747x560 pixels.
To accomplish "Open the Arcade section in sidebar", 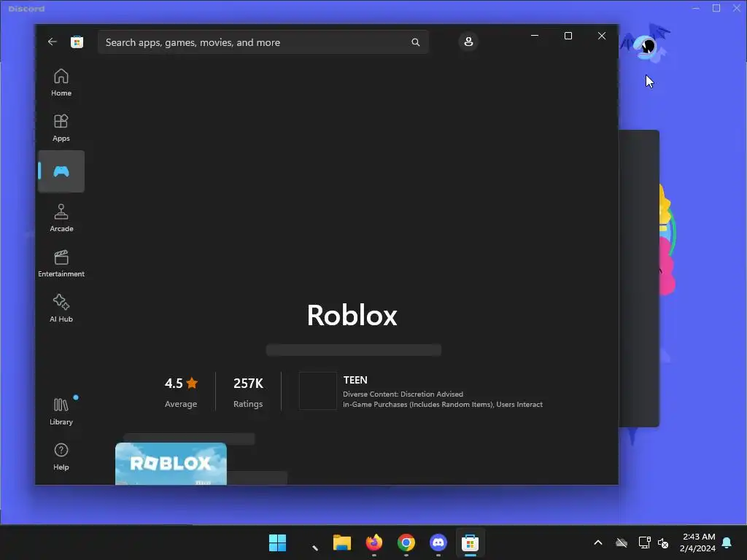I will coord(61,218).
